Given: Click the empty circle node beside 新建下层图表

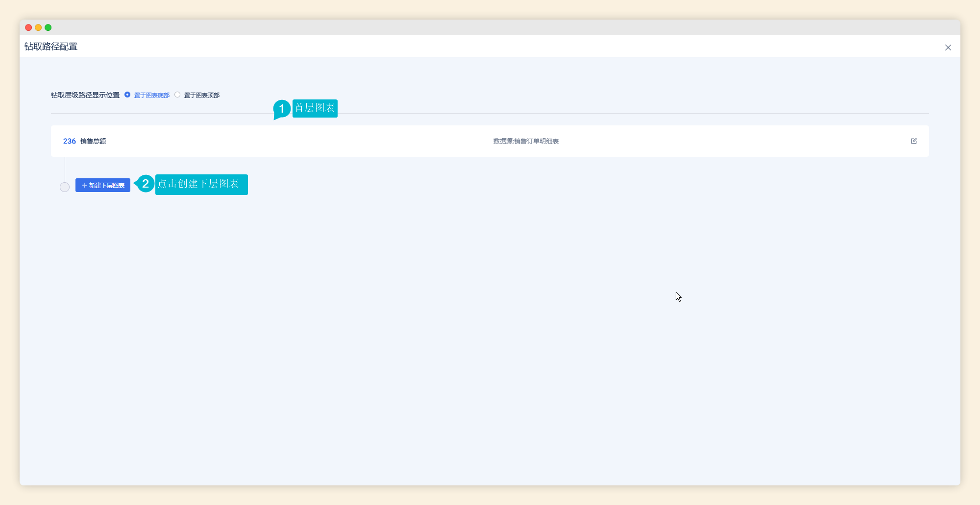Looking at the screenshot, I should (x=65, y=187).
